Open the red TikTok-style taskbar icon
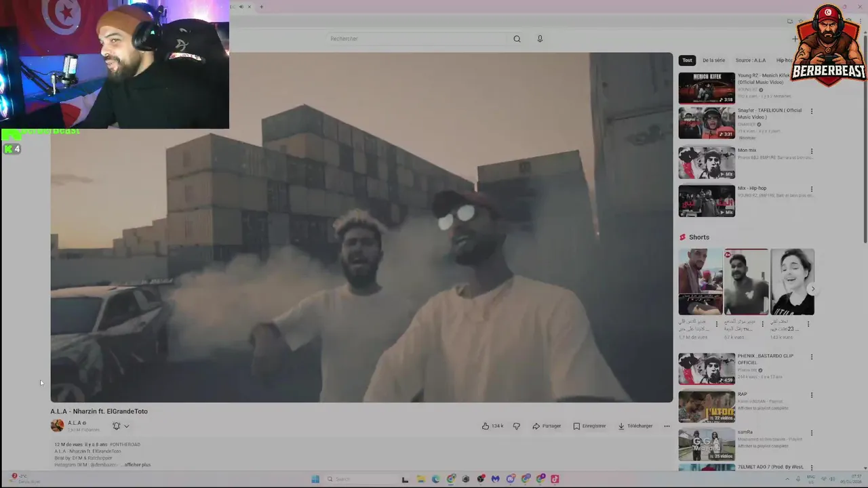 pos(555,479)
